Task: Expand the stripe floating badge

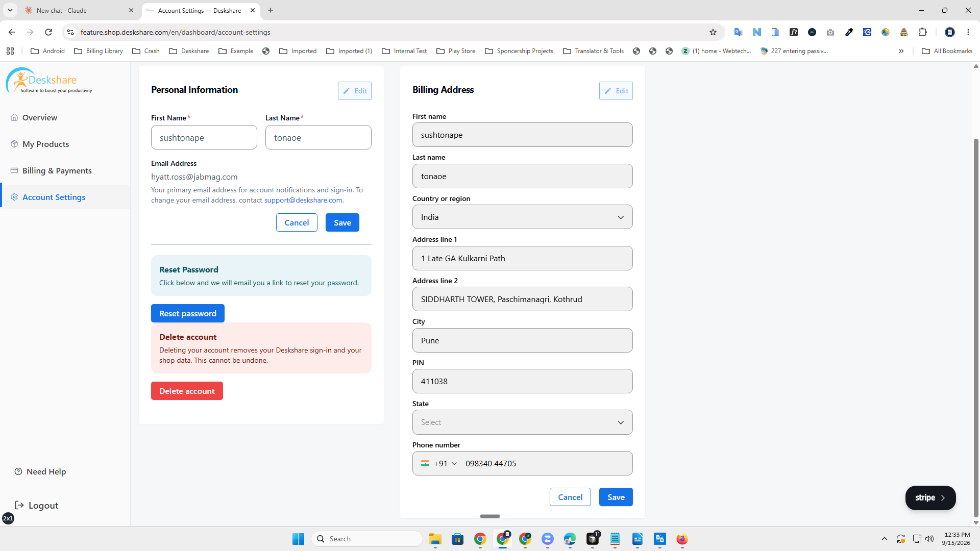Action: (930, 497)
